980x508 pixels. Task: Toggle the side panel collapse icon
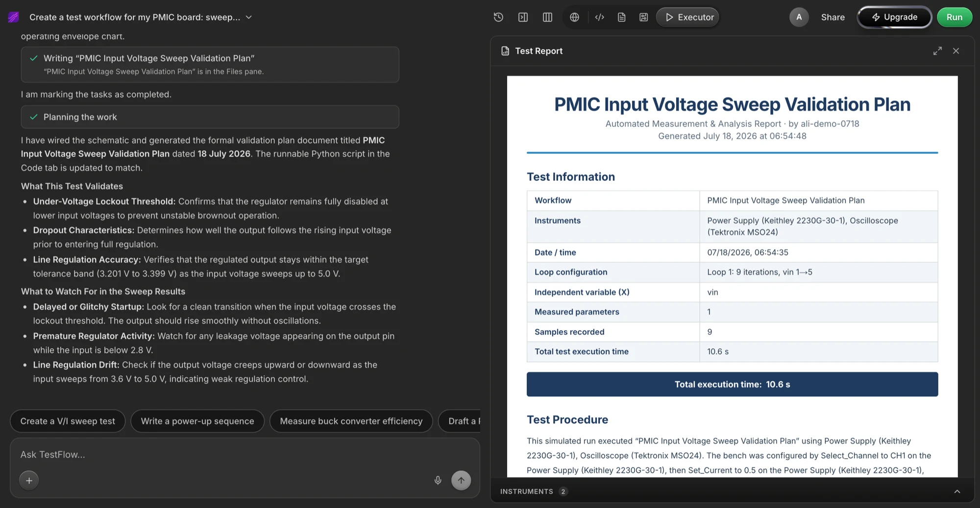523,17
